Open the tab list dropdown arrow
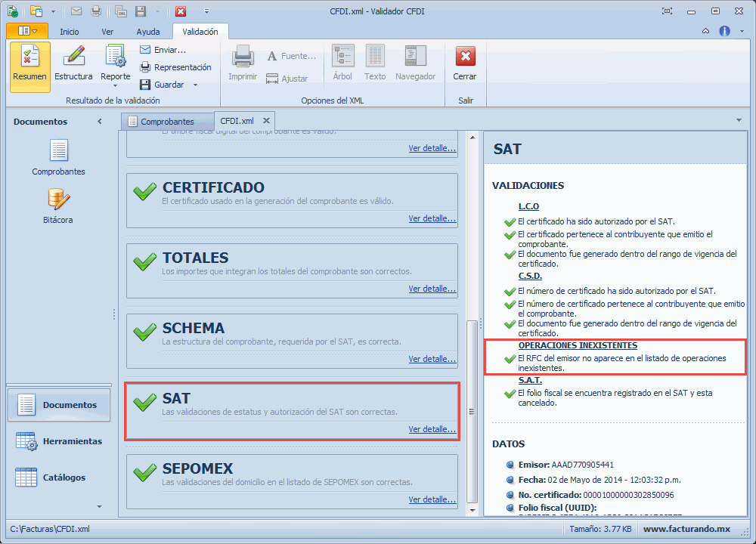The image size is (756, 544). (738, 120)
